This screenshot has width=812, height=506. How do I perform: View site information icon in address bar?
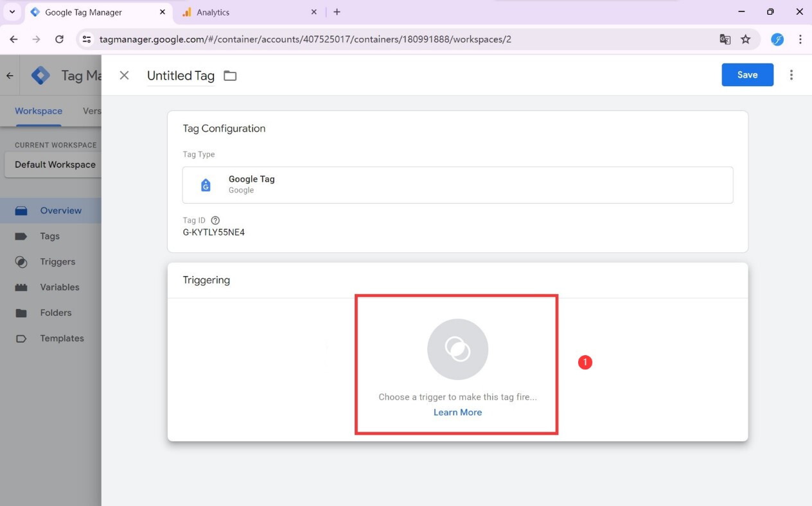tap(87, 39)
